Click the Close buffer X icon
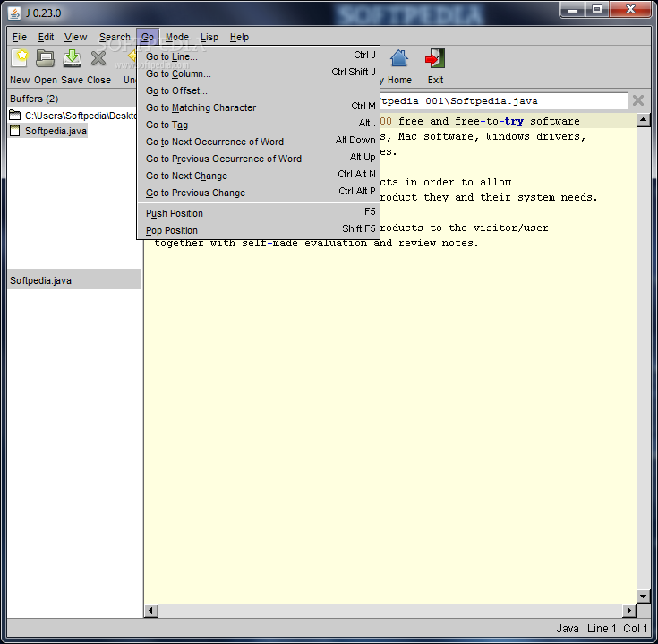The image size is (658, 644). coord(98,58)
